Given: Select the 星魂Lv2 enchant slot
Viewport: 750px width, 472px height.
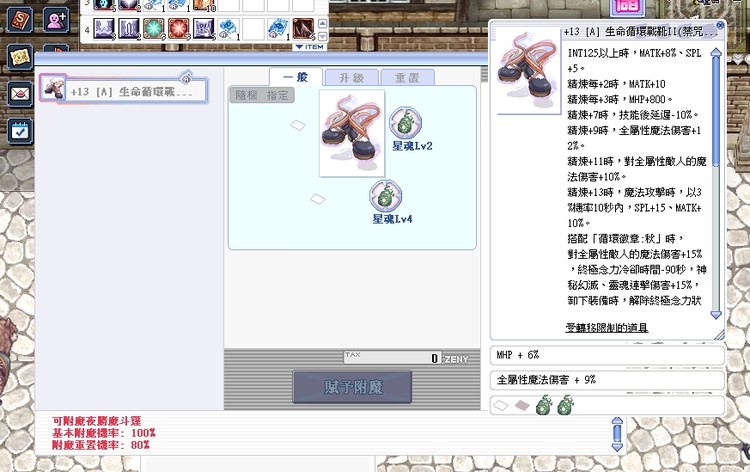Looking at the screenshot, I should coord(406,123).
